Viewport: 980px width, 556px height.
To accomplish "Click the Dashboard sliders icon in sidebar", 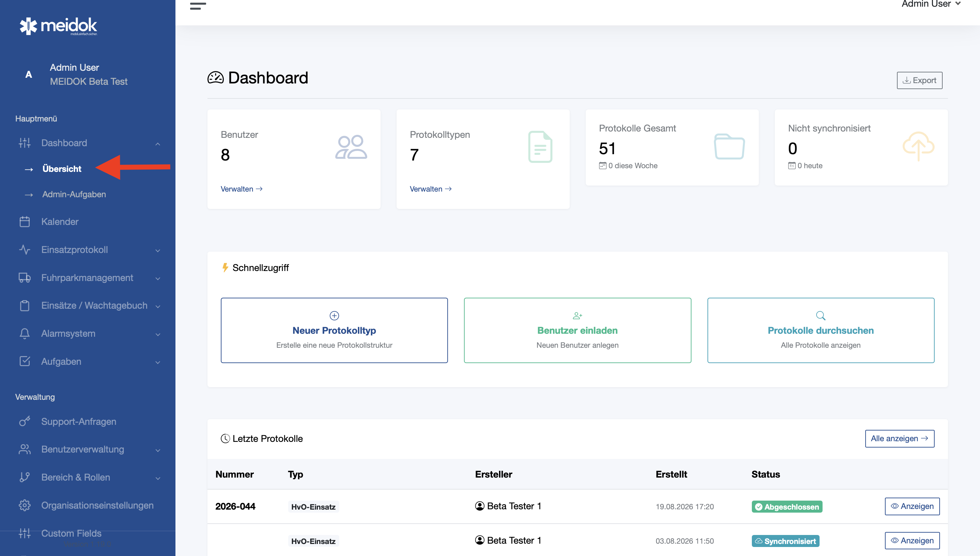I will click(25, 143).
